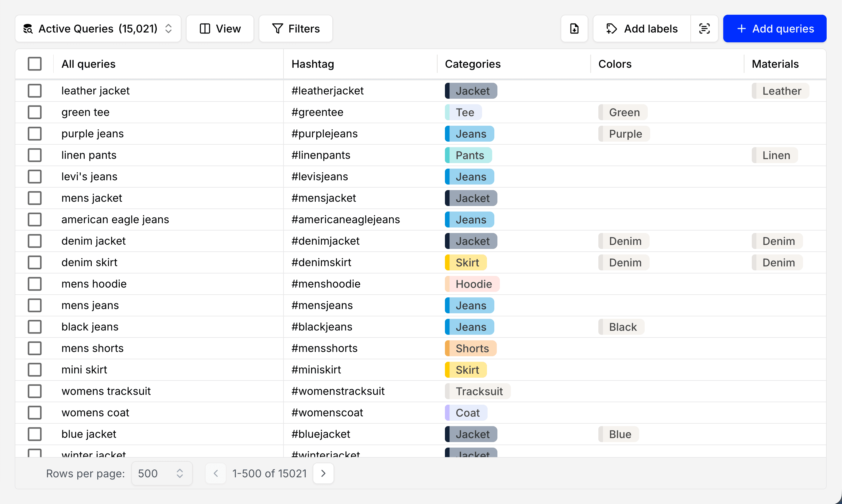842x504 pixels.
Task: Open the rows per page dropdown
Action: 161,473
